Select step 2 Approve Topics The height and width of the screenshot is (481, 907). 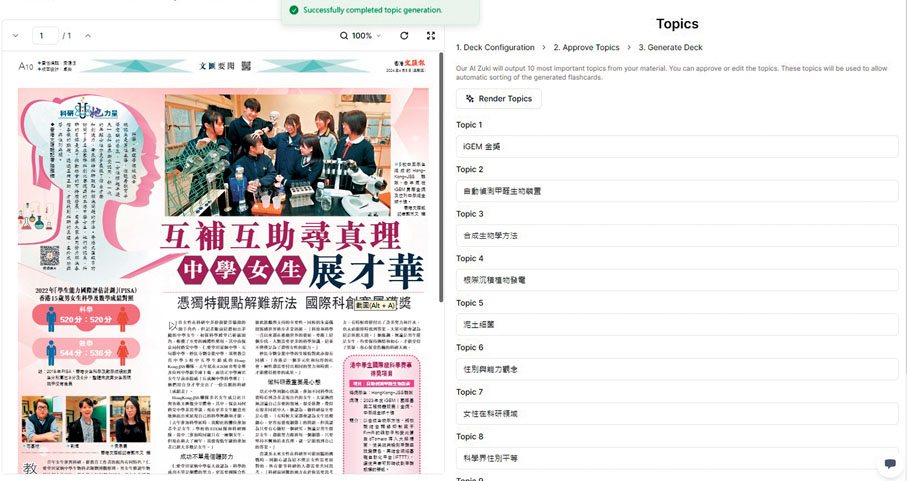pyautogui.click(x=586, y=47)
